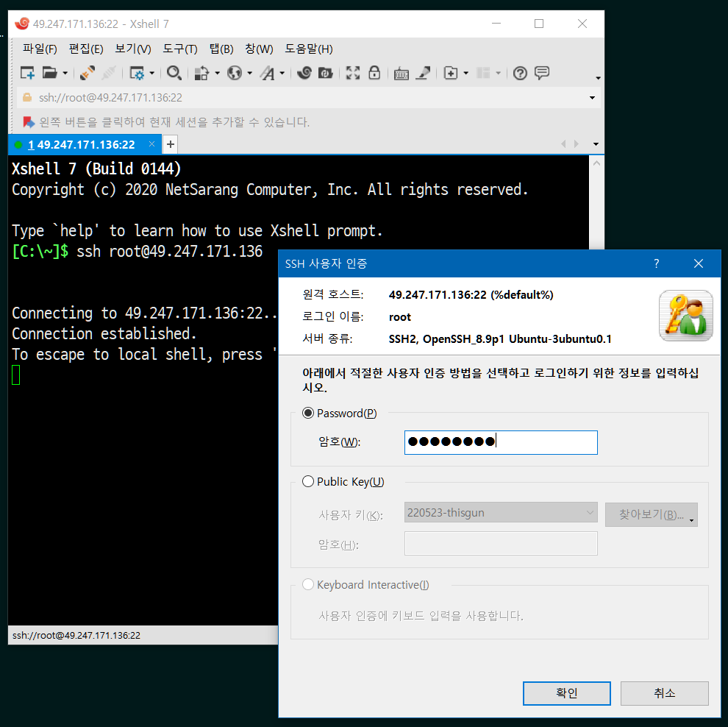Open the virtual keyboard toolbar icon
This screenshot has height=727, width=728.
pyautogui.click(x=401, y=73)
